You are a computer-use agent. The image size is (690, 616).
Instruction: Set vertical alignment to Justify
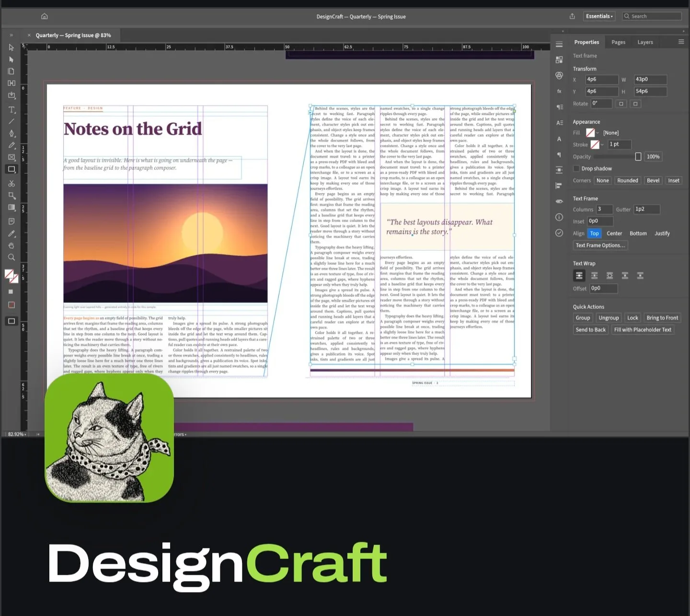click(662, 233)
